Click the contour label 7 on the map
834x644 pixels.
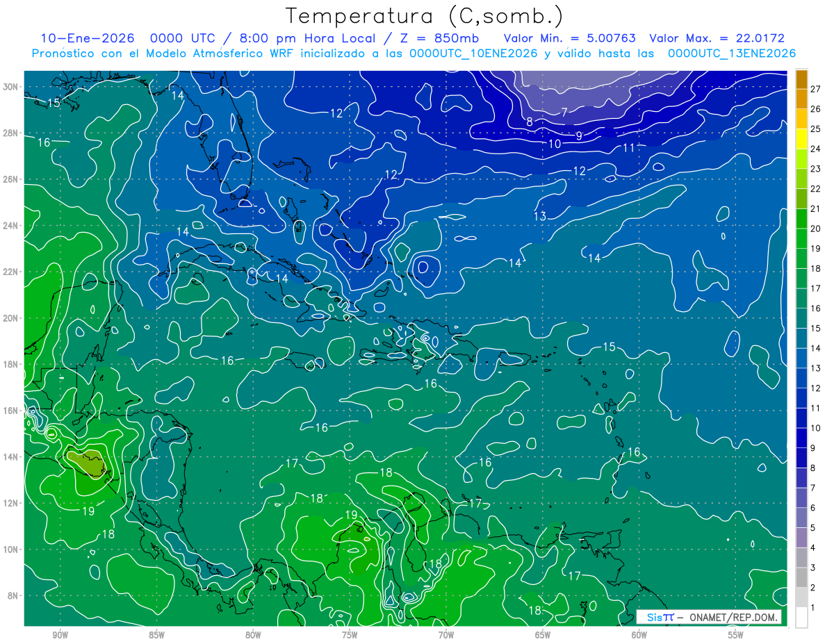[x=564, y=111]
